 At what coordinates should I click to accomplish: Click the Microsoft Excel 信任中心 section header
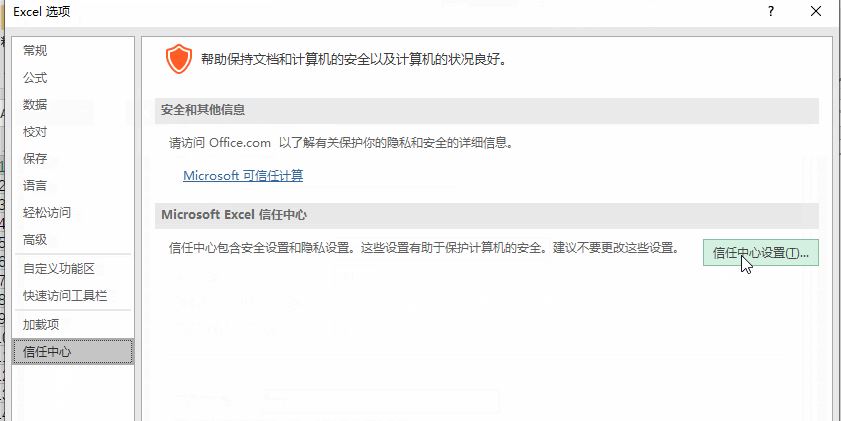[486, 216]
